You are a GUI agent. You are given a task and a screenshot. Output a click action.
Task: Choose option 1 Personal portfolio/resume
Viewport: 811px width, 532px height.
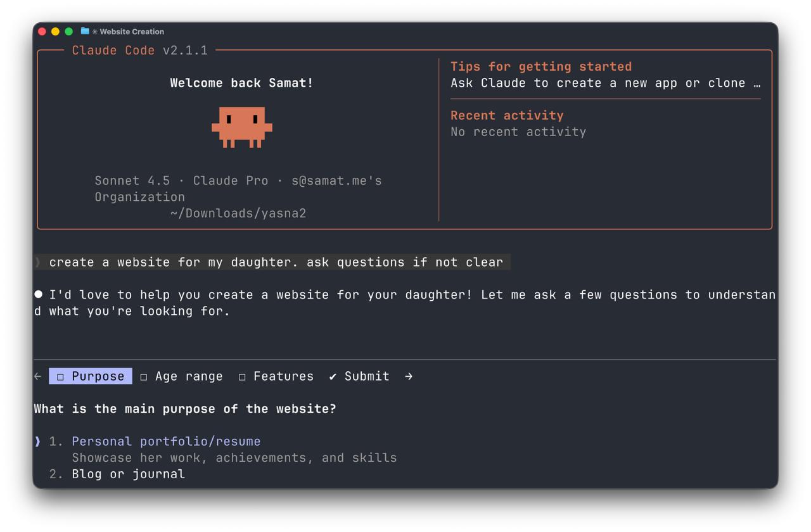[166, 441]
